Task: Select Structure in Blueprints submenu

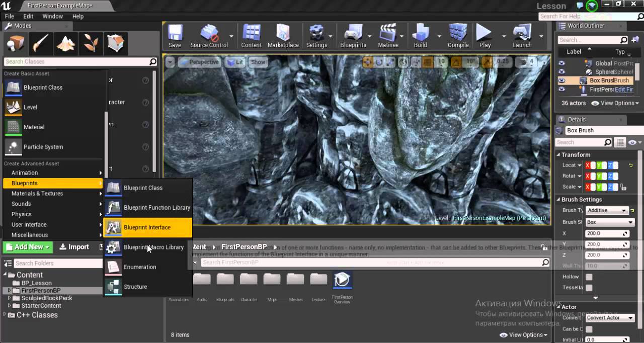Action: point(148,287)
